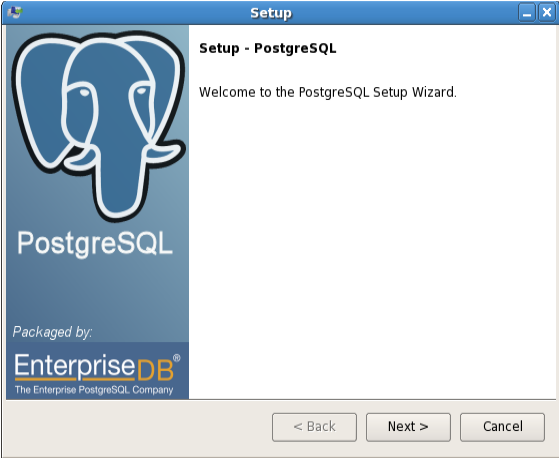Click the white PostgreSQL wordmark under elephant
The height and width of the screenshot is (459, 560).
(95, 244)
